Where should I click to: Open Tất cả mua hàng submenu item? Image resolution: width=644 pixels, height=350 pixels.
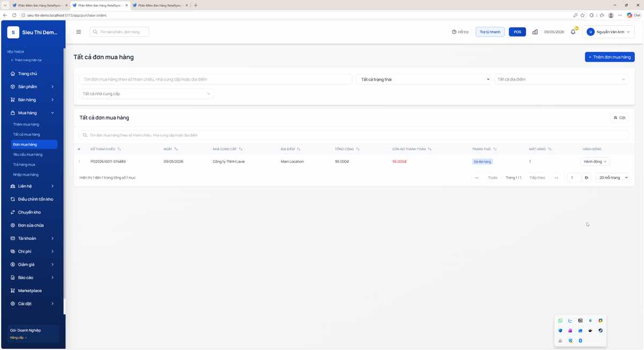pos(27,135)
